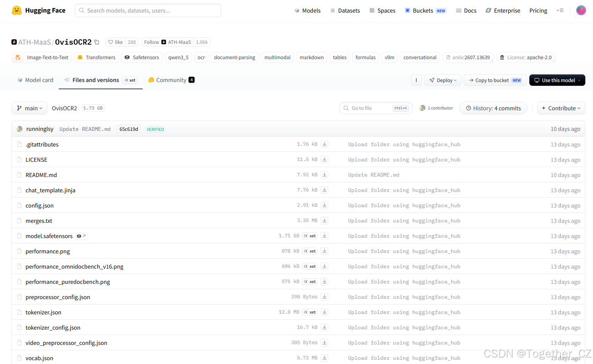Click the Transformers library tag
This screenshot has height=364, width=593.
(97, 57)
